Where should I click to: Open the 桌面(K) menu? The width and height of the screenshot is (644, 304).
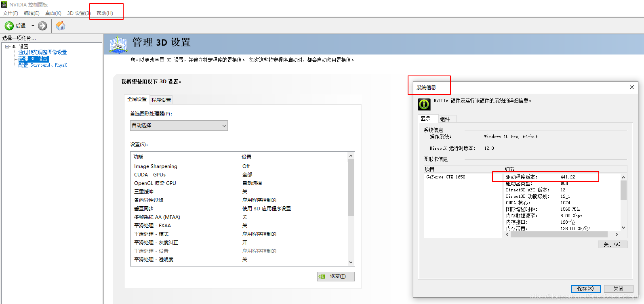(53, 13)
